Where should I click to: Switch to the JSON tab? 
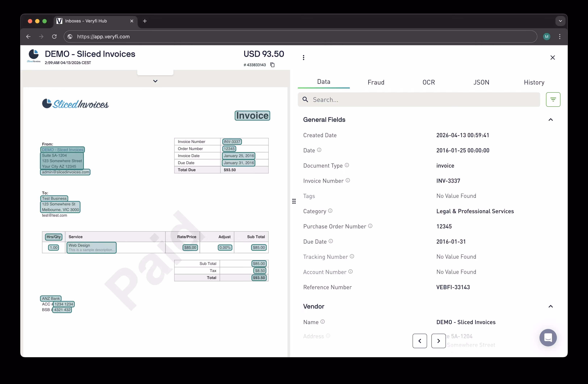481,82
